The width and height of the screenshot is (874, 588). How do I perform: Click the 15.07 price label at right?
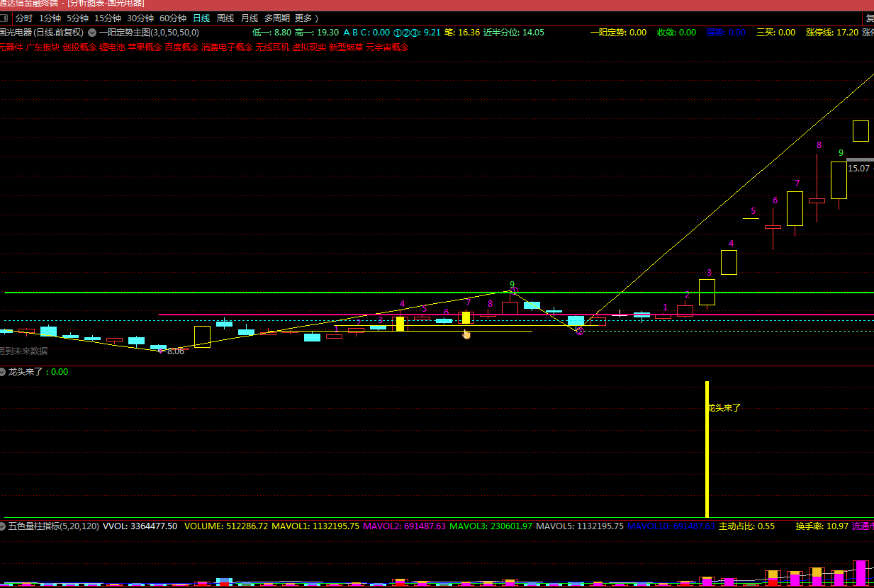(x=858, y=169)
